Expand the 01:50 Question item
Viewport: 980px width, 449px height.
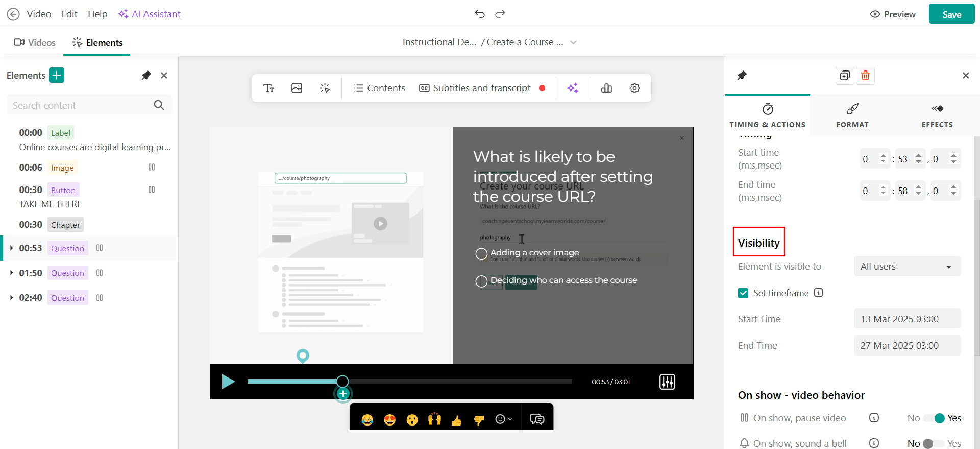[11, 273]
